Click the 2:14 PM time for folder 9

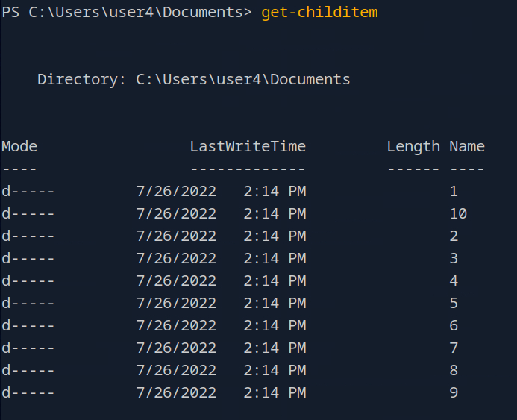[x=275, y=393]
